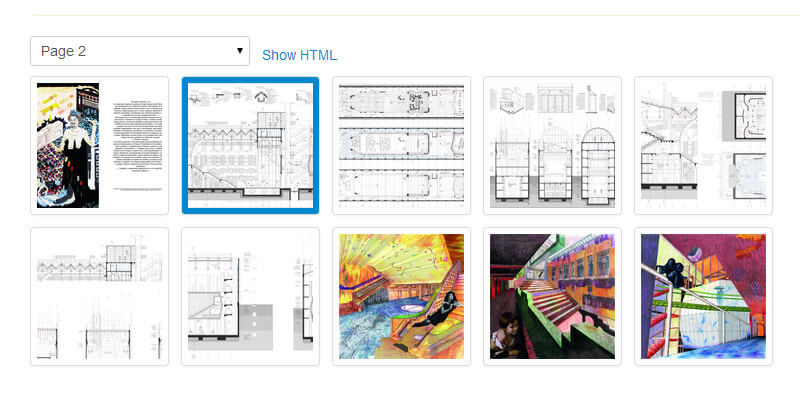The image size is (800, 400).
Task: Click the Show HTML link
Action: tap(299, 55)
